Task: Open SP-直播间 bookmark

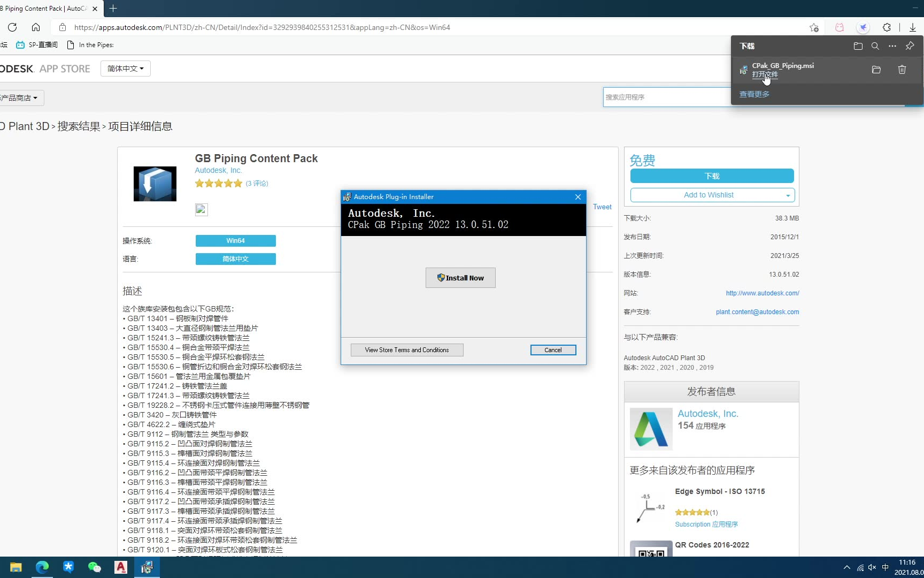Action: [37, 45]
